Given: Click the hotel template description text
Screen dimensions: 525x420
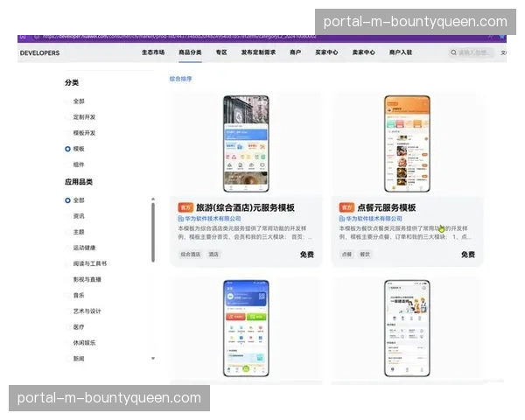Looking at the screenshot, I should point(245,233).
